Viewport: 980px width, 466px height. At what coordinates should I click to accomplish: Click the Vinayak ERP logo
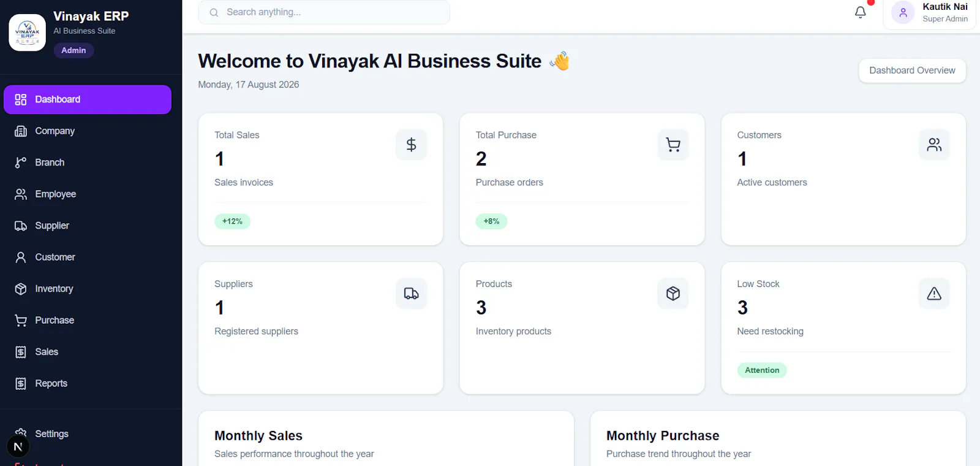click(27, 32)
